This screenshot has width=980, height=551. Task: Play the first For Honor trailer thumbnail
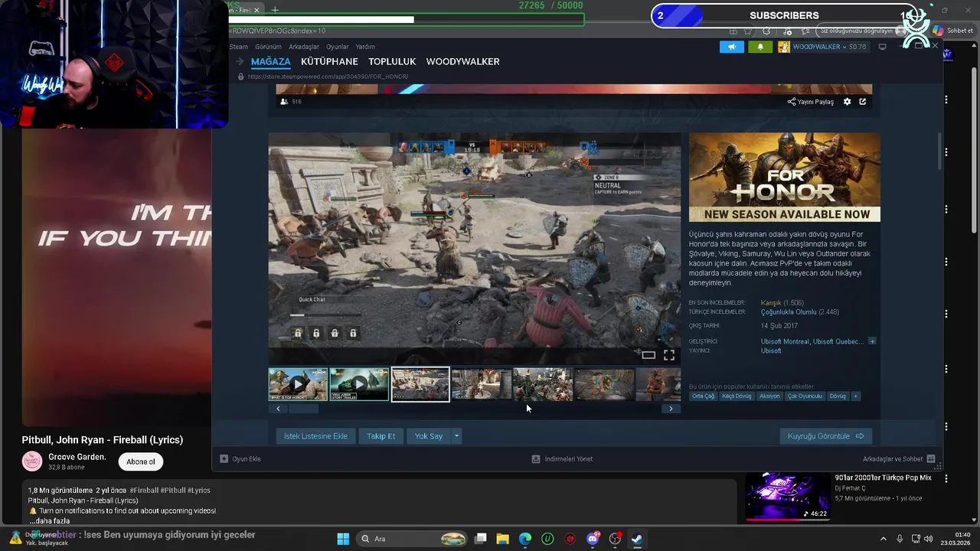coord(298,384)
